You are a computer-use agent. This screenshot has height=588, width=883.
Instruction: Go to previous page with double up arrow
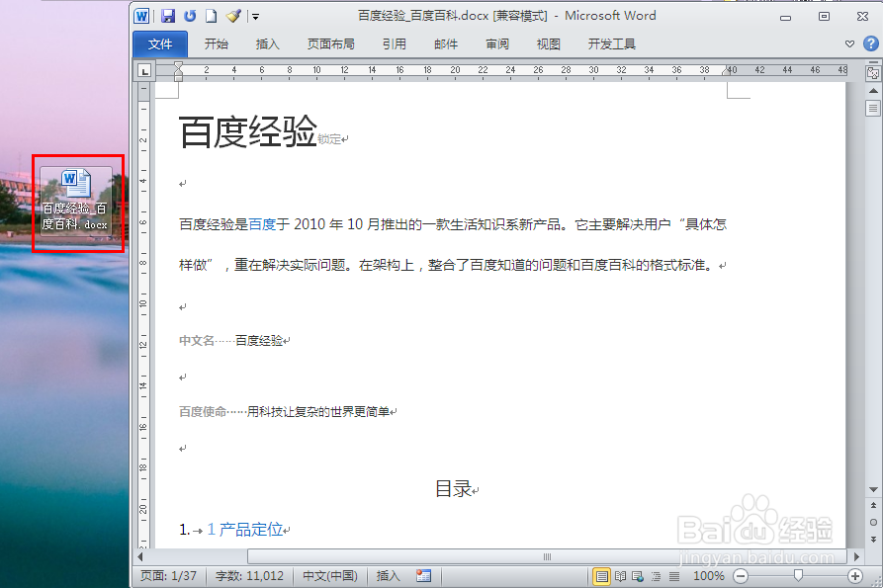point(873,505)
